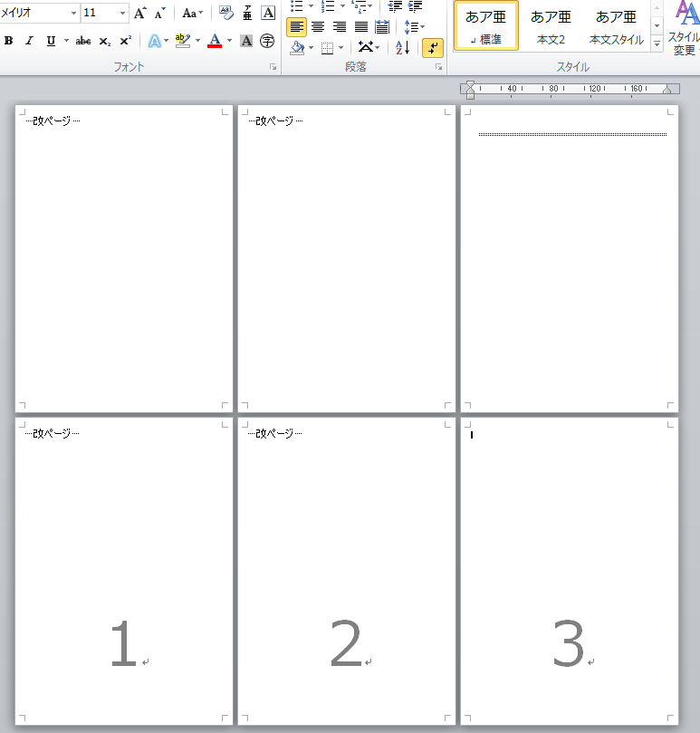Increase paragraph indent

[x=415, y=6]
